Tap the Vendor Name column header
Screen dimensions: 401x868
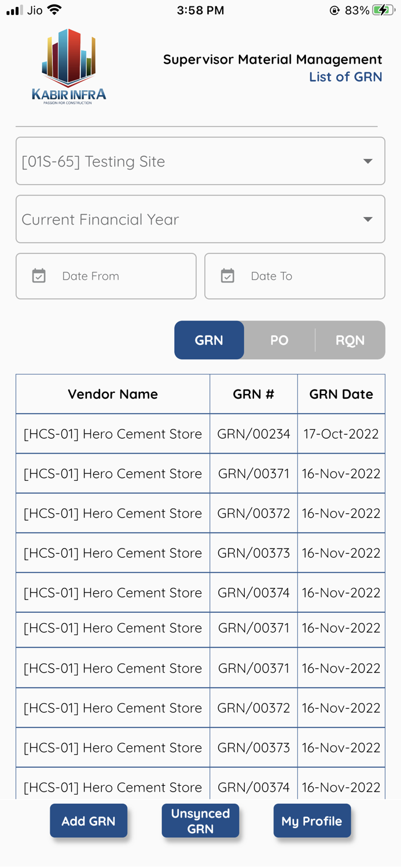click(113, 394)
